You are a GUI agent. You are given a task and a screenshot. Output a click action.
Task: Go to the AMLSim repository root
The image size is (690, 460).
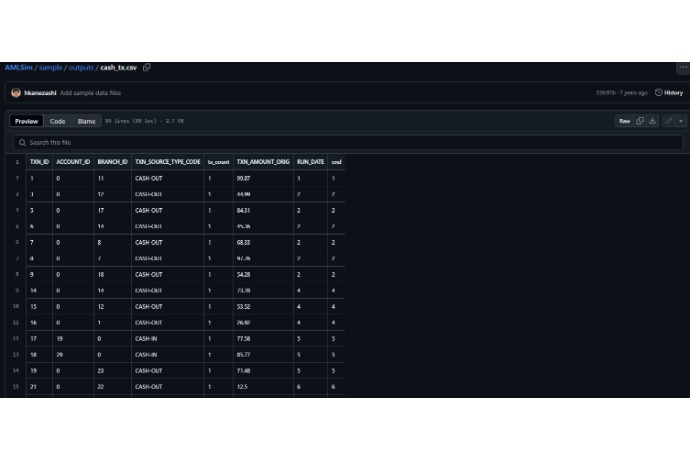pyautogui.click(x=19, y=67)
